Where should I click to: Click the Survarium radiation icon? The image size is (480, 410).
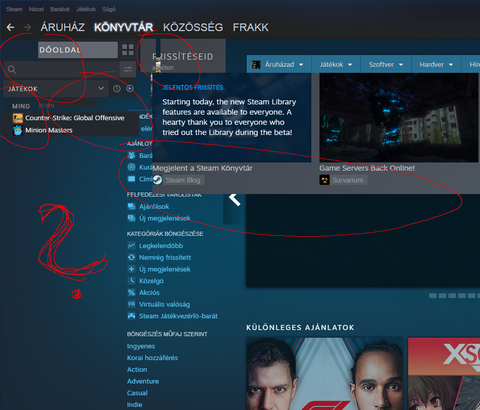point(324,180)
